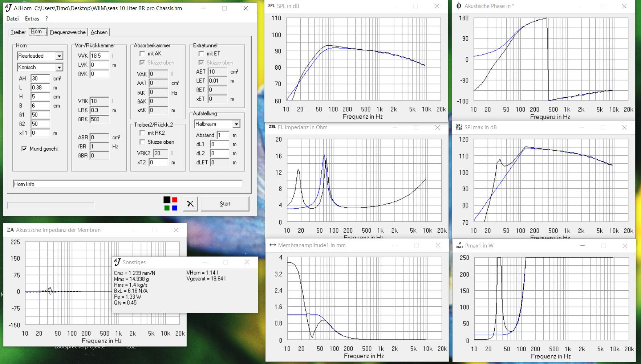
Task: Click the ZEL icon of the impedance window
Action: pyautogui.click(x=272, y=127)
